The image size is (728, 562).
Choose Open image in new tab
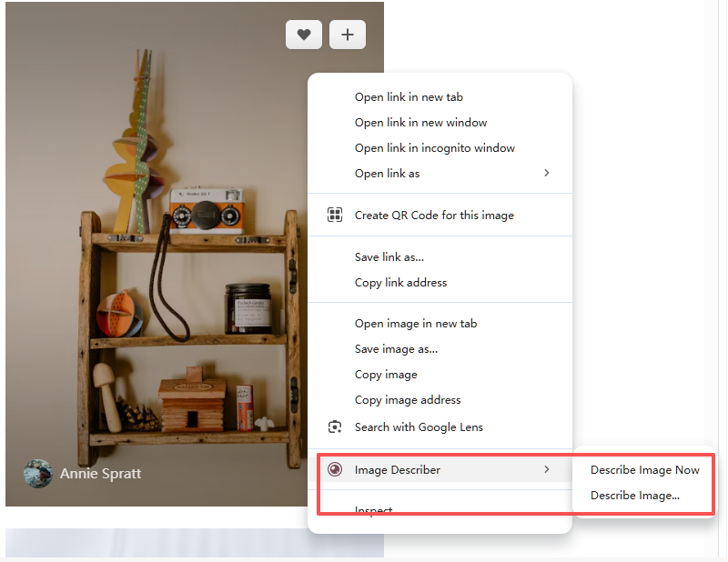pos(415,324)
